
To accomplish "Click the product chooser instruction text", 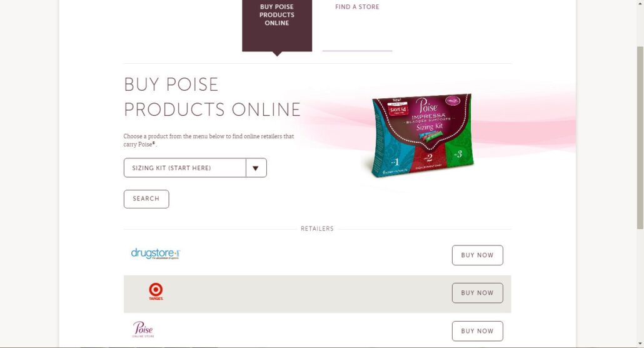I will pyautogui.click(x=209, y=140).
